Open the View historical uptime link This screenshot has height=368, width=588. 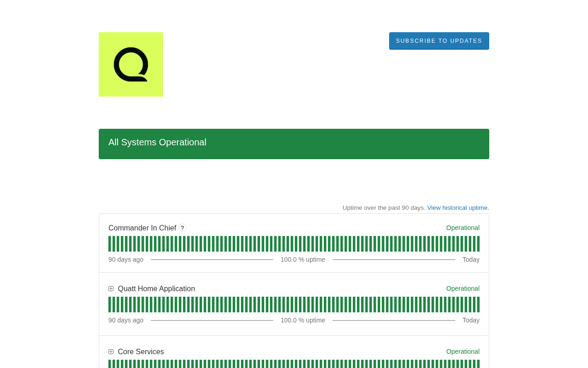[458, 208]
